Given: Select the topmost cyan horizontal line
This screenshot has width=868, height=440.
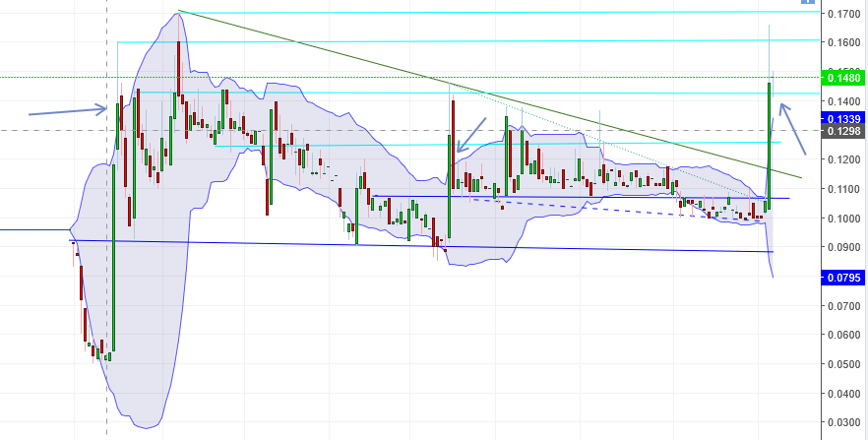Looking at the screenshot, I should [x=498, y=12].
